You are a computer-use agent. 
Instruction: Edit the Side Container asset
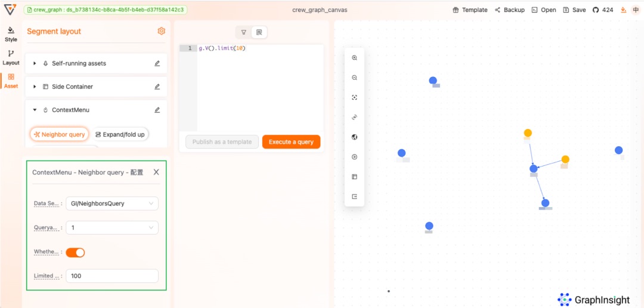click(157, 87)
